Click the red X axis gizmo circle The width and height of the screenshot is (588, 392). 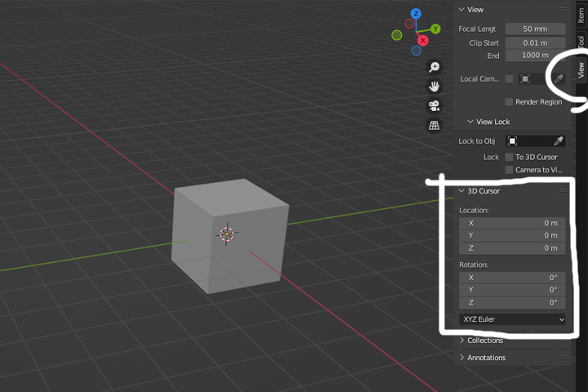(423, 41)
